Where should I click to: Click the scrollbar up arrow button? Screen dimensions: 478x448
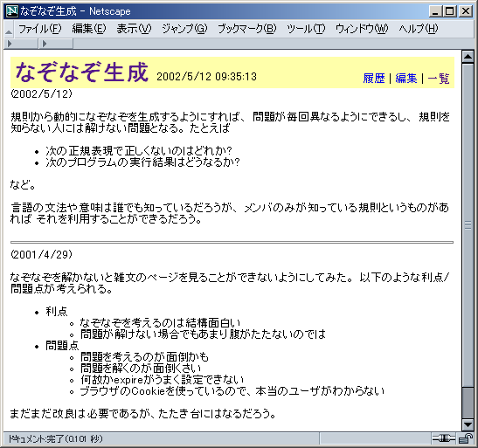(x=468, y=57)
